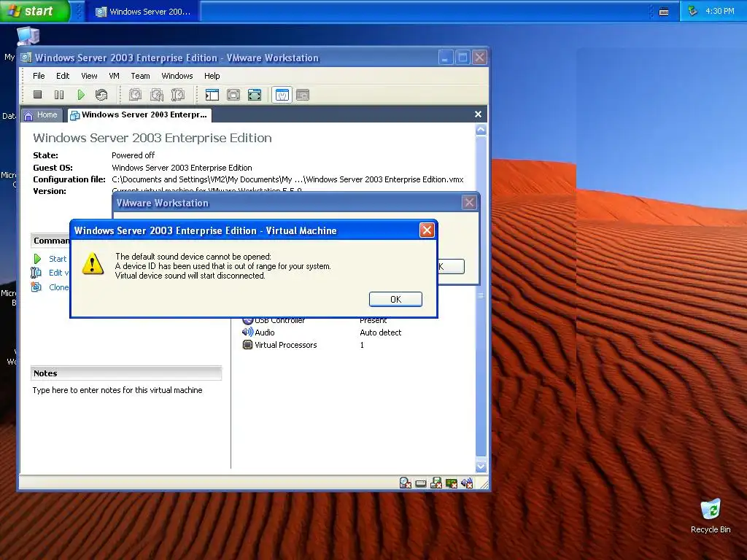Click the Virtual Processors chip icon
The height and width of the screenshot is (560, 747).
tap(247, 345)
